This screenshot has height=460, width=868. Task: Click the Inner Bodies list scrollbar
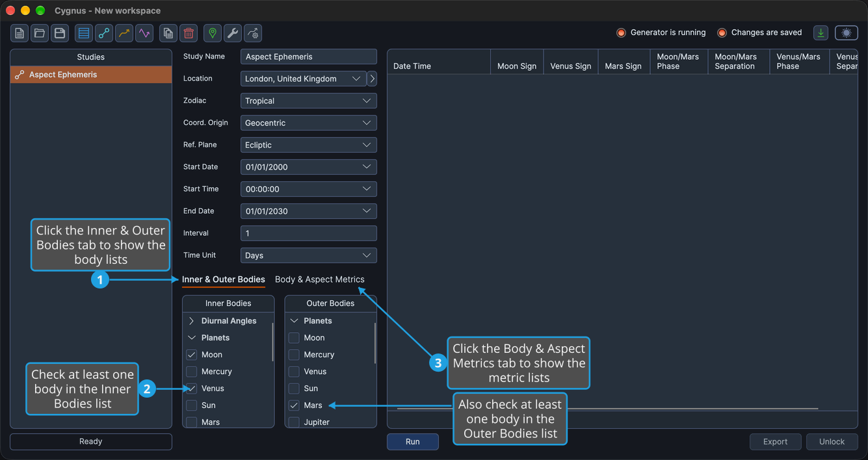click(x=272, y=342)
